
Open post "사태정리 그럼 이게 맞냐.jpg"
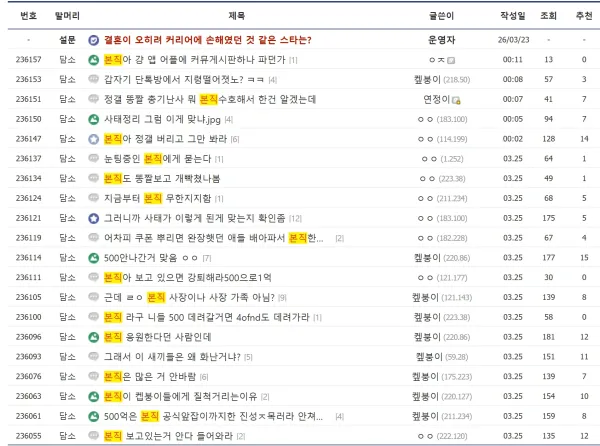[162, 119]
